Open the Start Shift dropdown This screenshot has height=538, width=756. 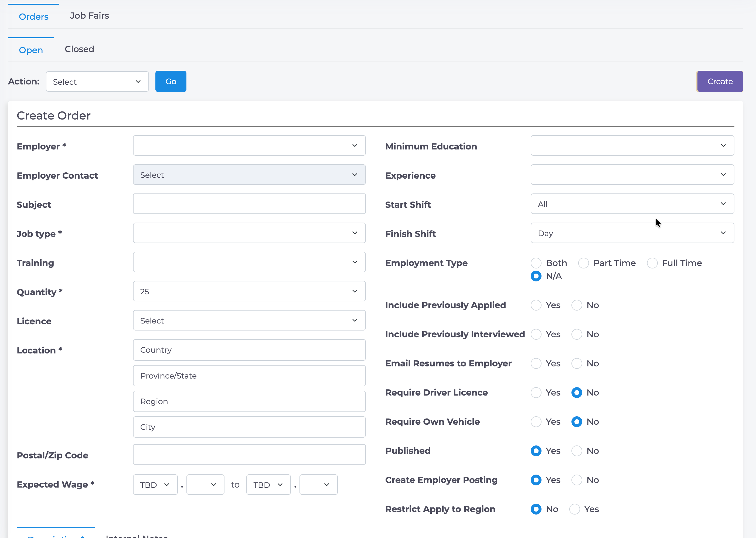[x=632, y=204]
